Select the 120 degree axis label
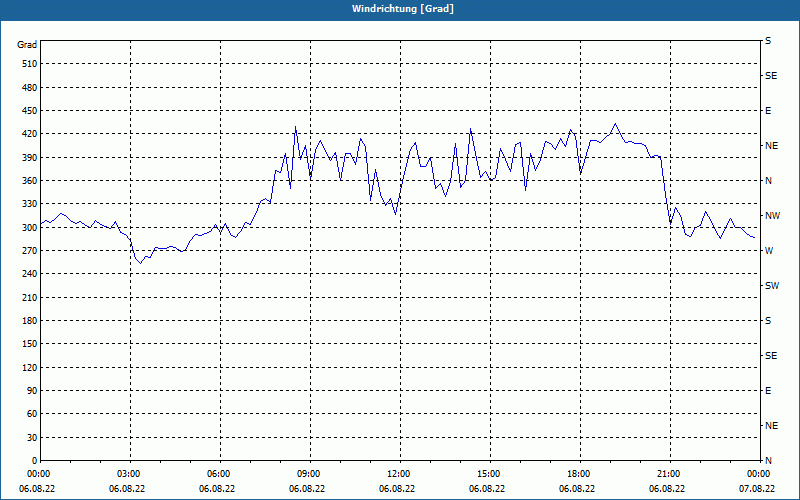The height and width of the screenshot is (500, 800). 30,368
